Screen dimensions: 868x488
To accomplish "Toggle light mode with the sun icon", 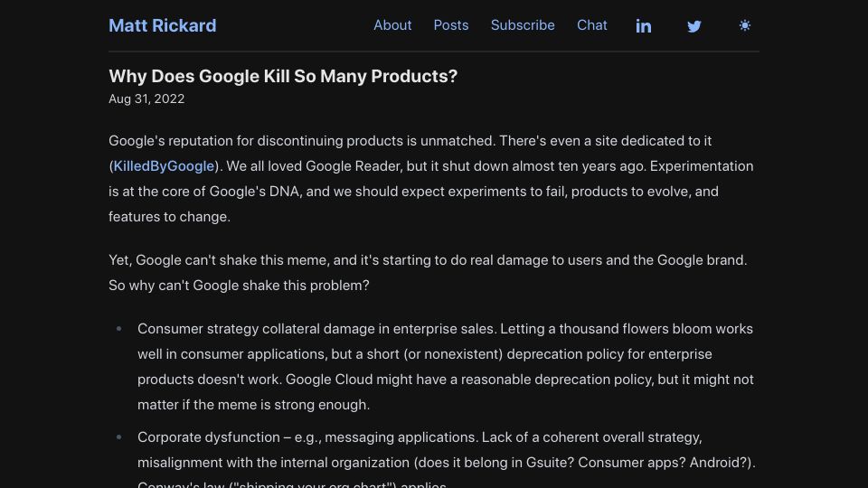I will tap(744, 25).
